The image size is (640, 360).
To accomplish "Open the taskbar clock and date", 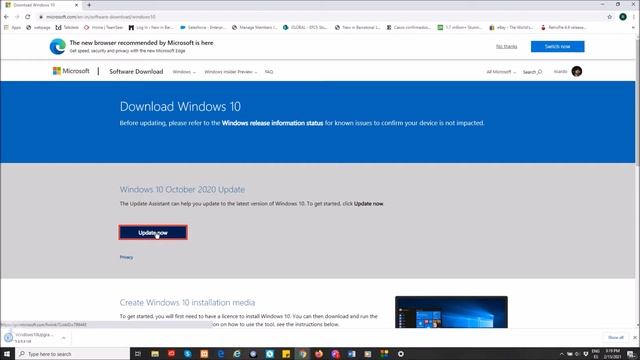I will coord(612,354).
